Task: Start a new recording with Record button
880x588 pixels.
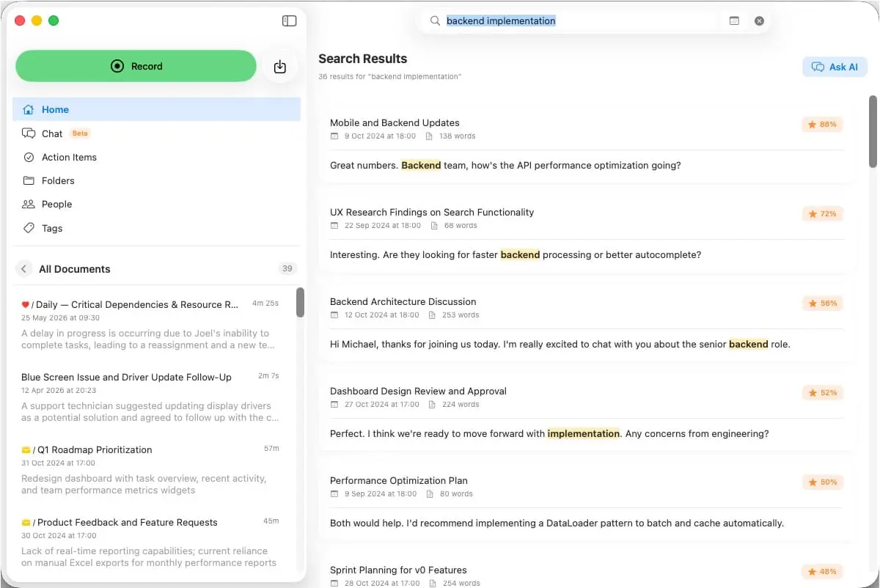Action: (136, 66)
